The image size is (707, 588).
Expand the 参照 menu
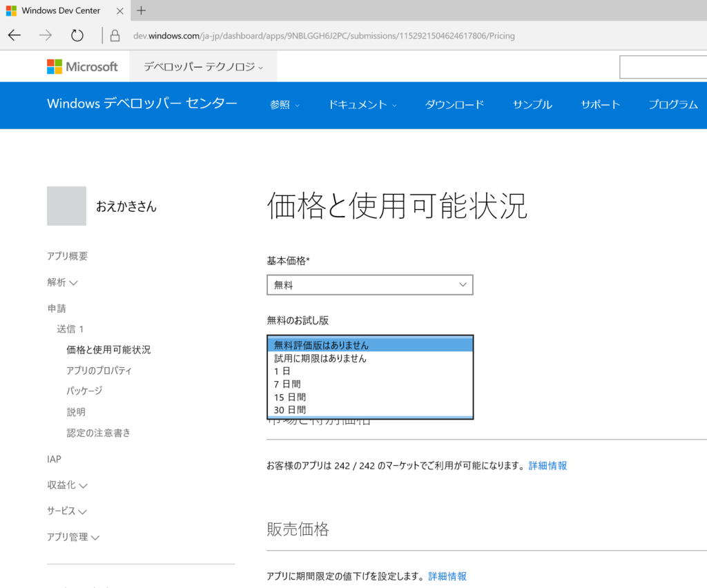click(284, 104)
